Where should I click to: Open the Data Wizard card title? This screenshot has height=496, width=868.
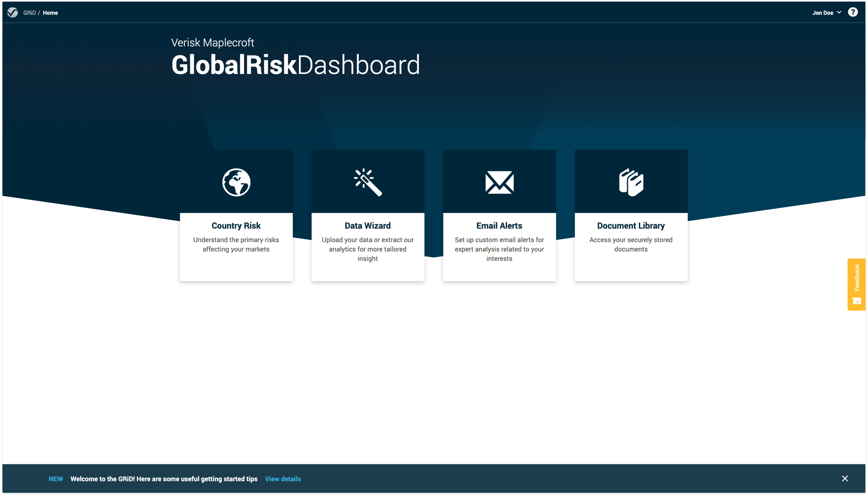[x=367, y=226]
